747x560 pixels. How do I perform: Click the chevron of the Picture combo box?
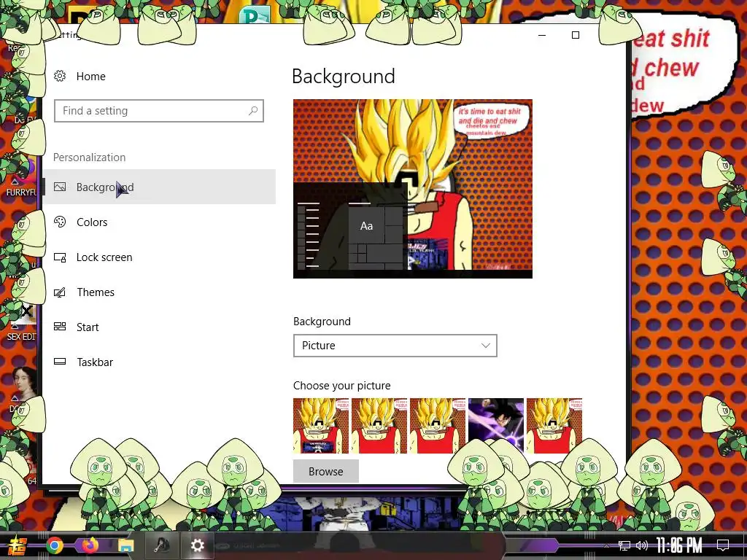coord(485,346)
